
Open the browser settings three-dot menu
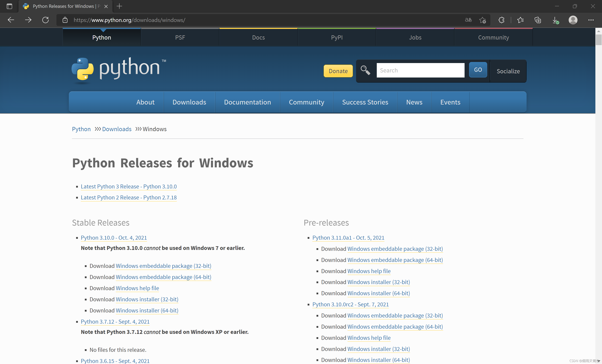click(591, 20)
